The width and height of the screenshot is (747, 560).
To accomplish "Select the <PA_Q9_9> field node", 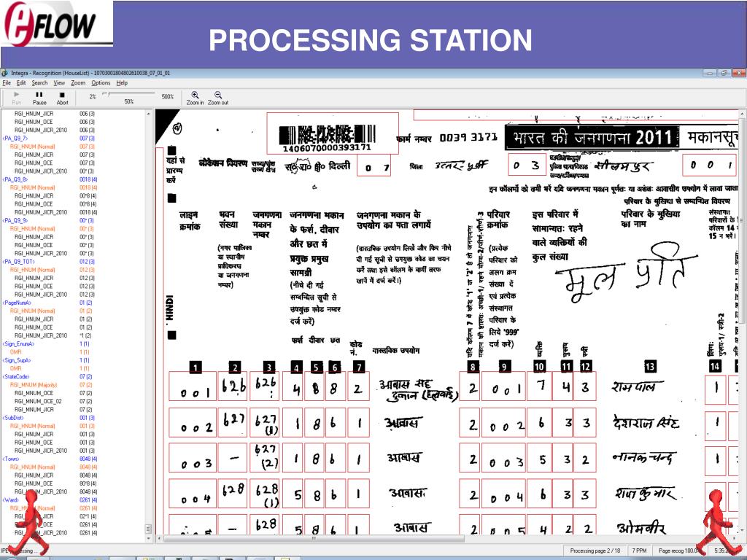I will coord(15,220).
